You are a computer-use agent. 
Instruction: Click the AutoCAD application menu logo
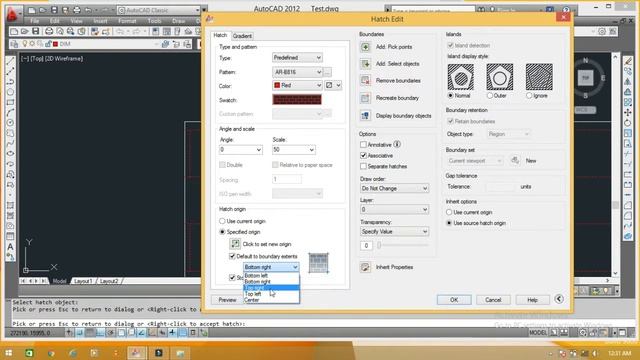coord(12,14)
